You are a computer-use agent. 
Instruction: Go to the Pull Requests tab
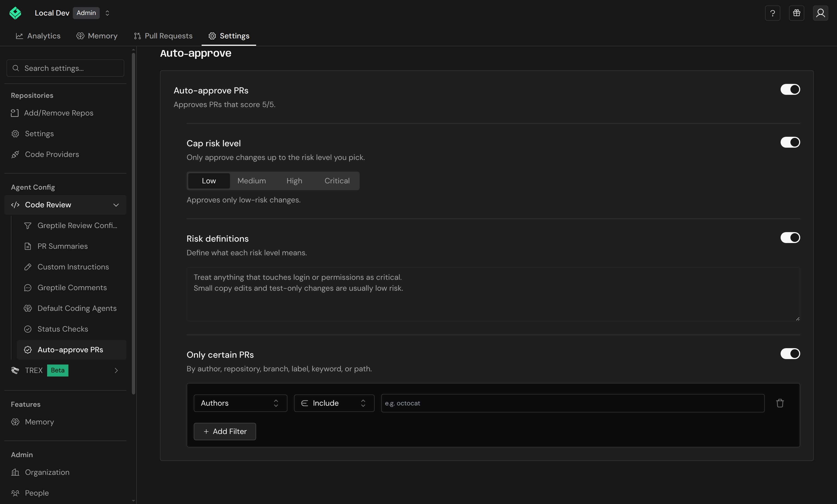163,36
